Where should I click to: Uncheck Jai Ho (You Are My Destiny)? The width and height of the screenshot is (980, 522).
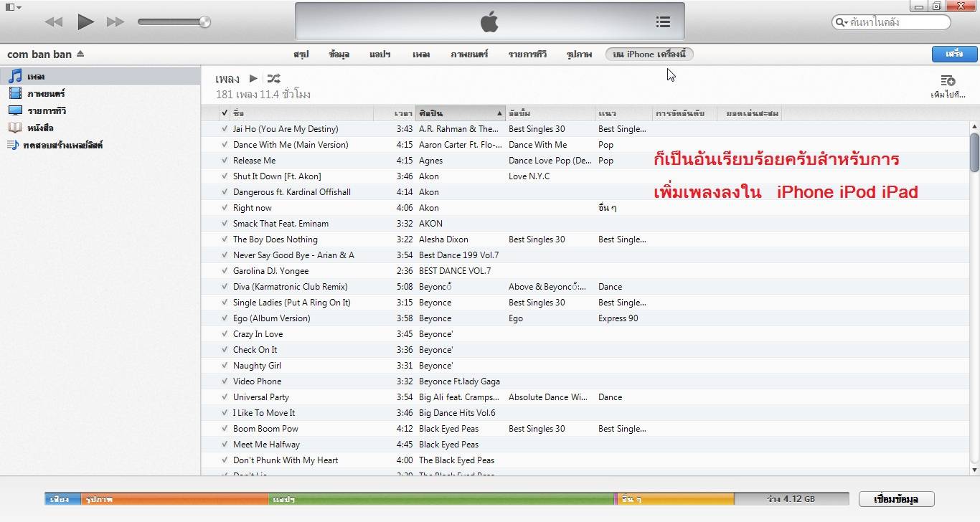point(225,129)
